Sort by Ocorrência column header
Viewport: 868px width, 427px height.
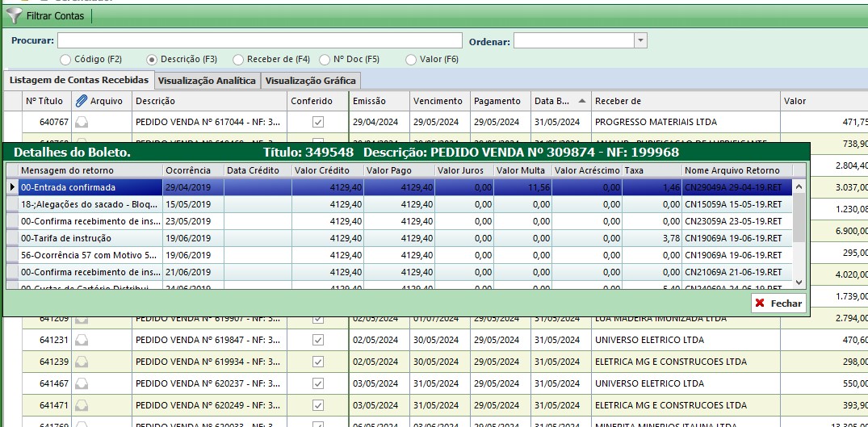coord(193,170)
